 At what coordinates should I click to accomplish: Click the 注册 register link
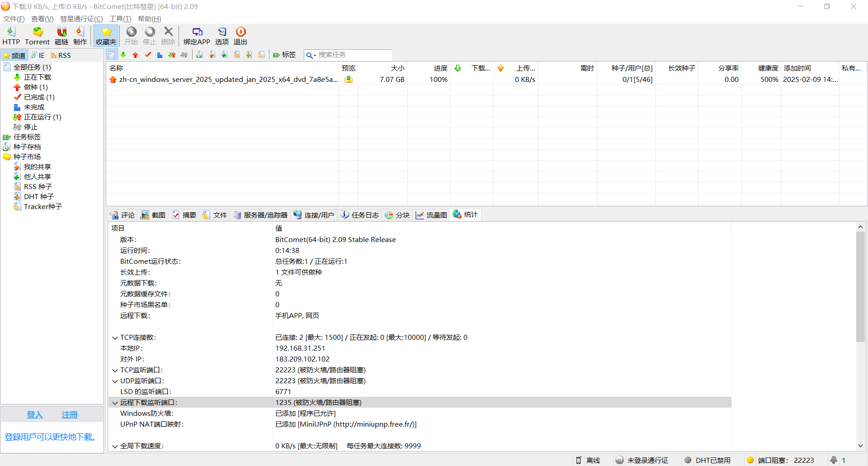pyautogui.click(x=70, y=415)
